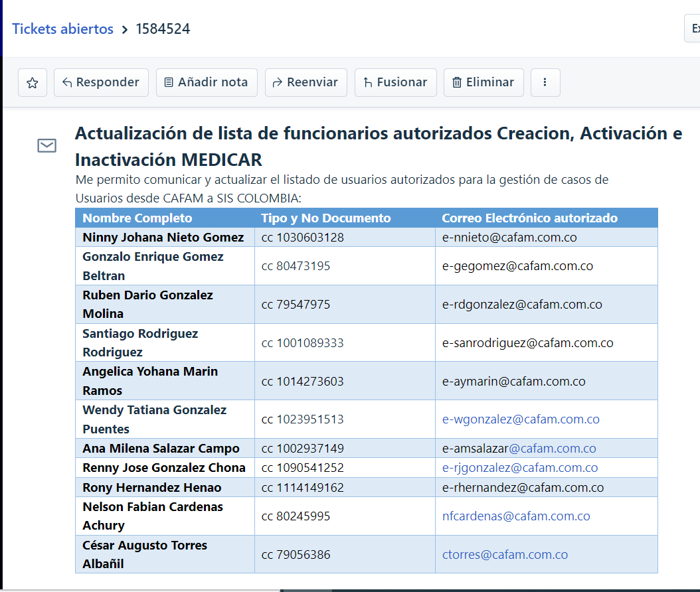Click the intro paragraph starting Me permito comunicar
Image resolution: width=700 pixels, height=592 pixels.
point(341,188)
